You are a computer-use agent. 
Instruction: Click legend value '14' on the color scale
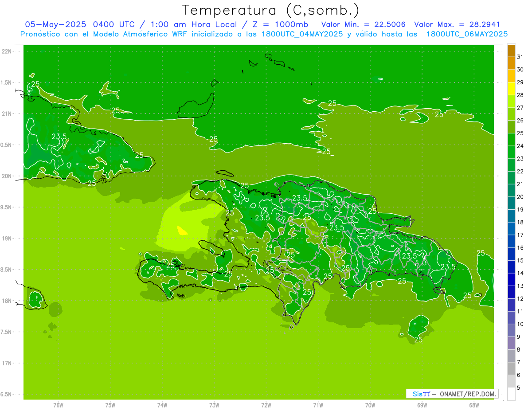tap(520, 273)
